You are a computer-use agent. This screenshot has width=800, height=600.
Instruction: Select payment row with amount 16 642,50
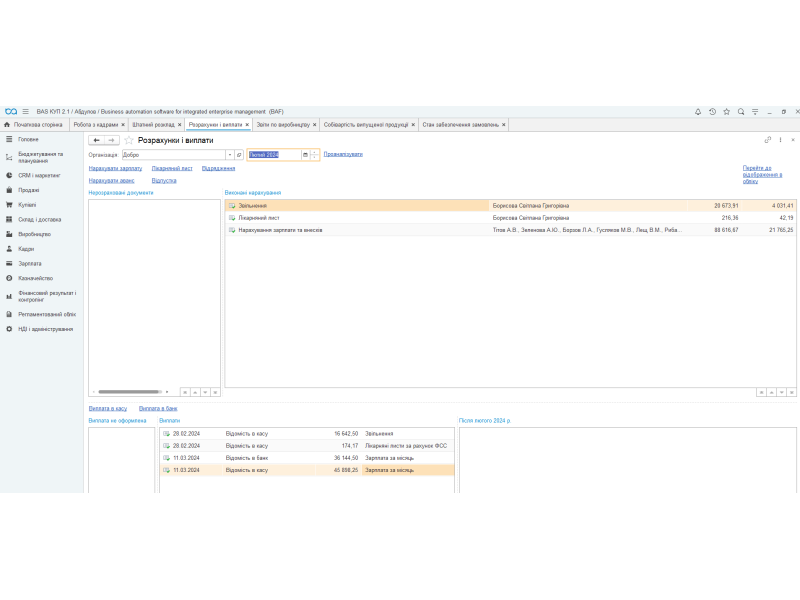[307, 434]
